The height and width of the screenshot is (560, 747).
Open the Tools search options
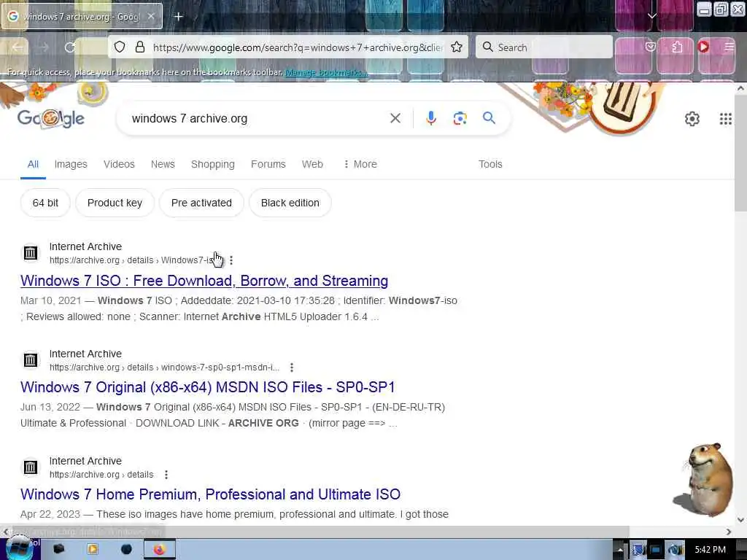pos(490,164)
